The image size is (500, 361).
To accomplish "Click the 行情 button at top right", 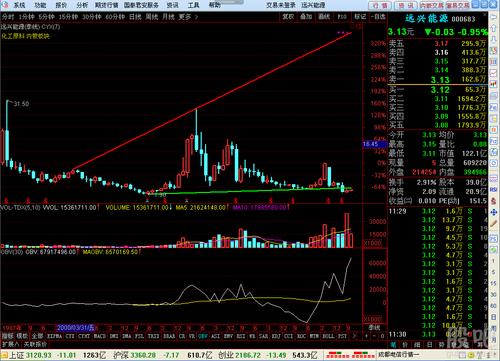I will tap(380, 5).
